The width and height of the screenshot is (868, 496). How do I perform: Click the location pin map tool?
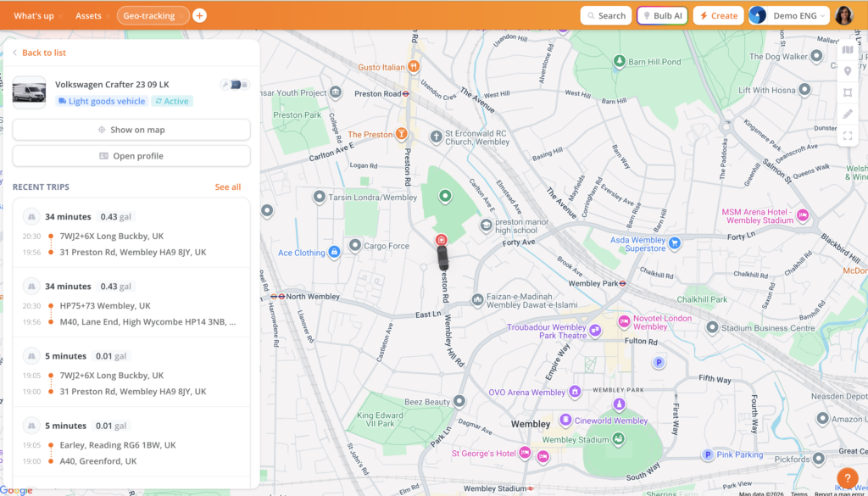[x=848, y=71]
